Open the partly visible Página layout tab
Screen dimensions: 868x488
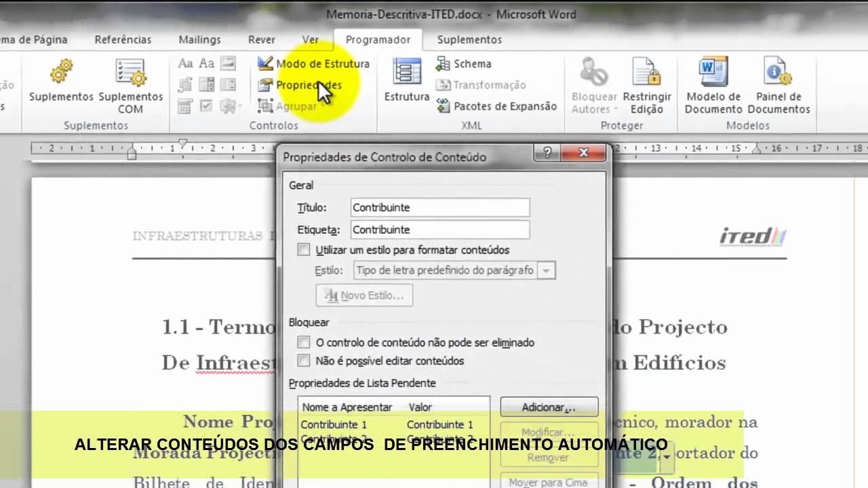pos(34,39)
